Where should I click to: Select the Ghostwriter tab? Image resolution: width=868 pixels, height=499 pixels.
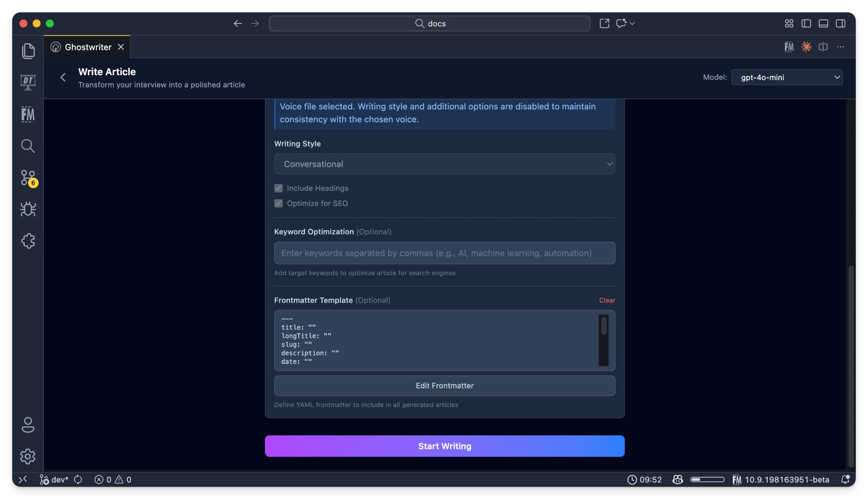point(88,47)
